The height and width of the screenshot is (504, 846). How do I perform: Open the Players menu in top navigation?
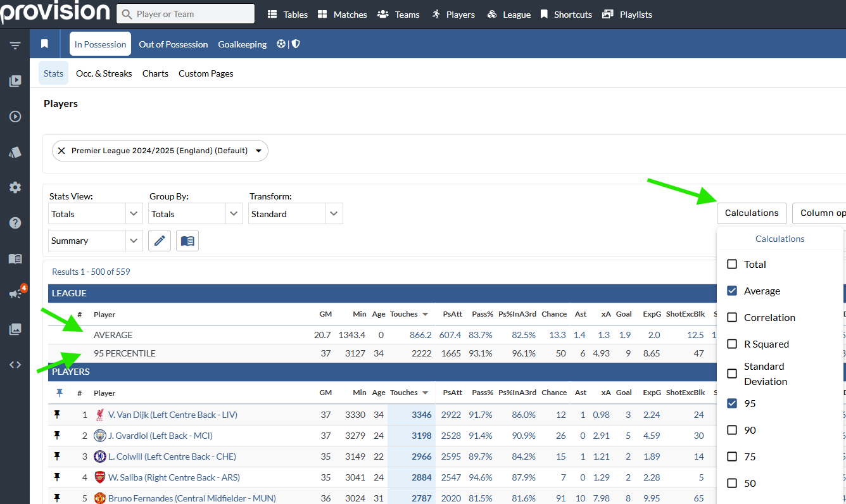(x=453, y=14)
